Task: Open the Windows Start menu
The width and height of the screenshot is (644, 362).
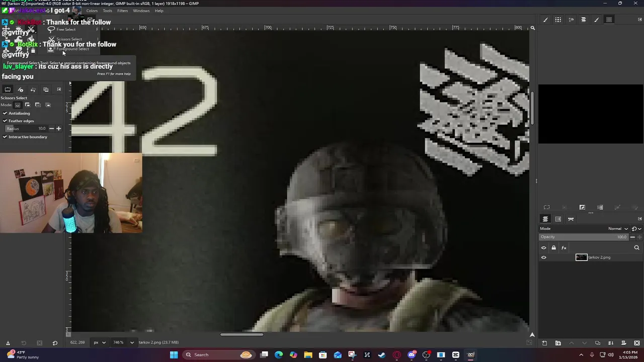Action: [x=174, y=354]
